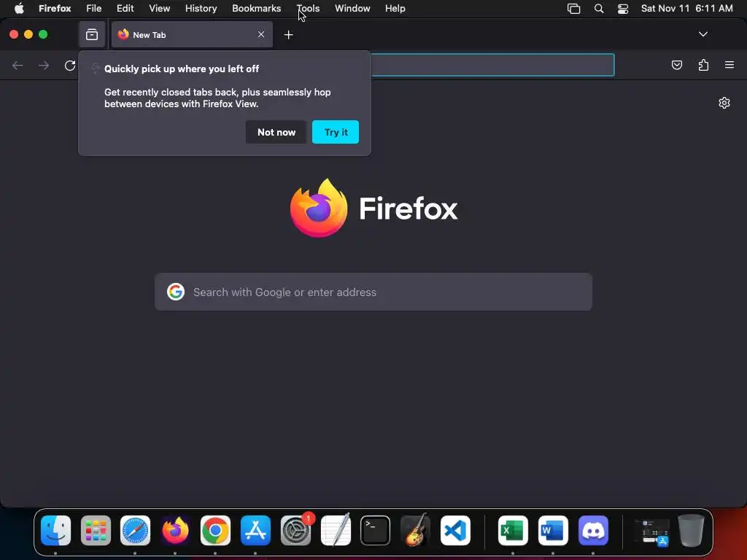
Task: Minimize window with yellow button
Action: click(28, 34)
